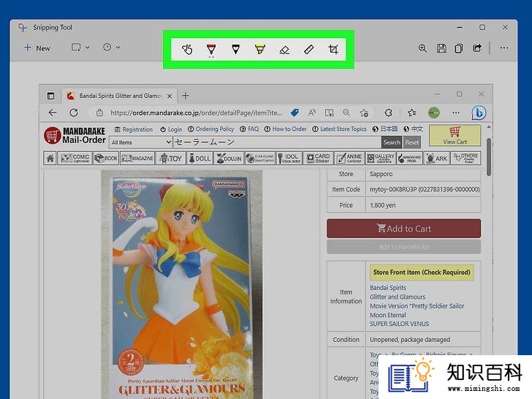Open browser settings and more menu

coord(456,113)
